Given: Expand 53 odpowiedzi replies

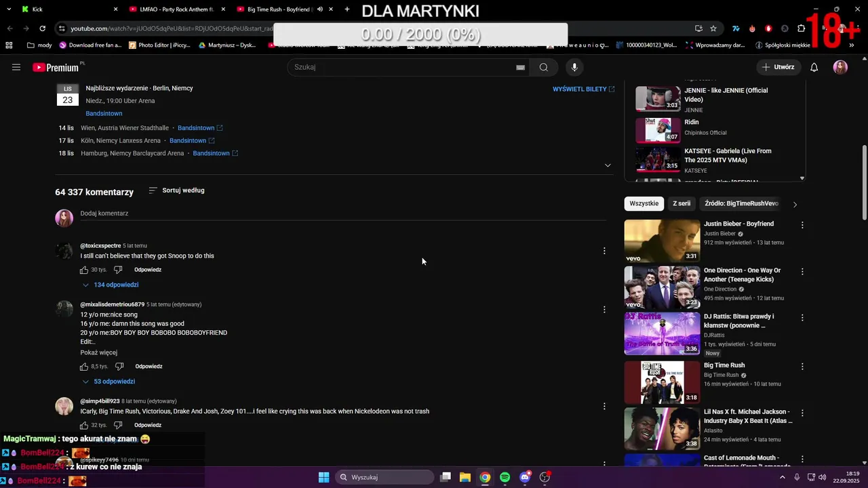Looking at the screenshot, I should pos(108,382).
